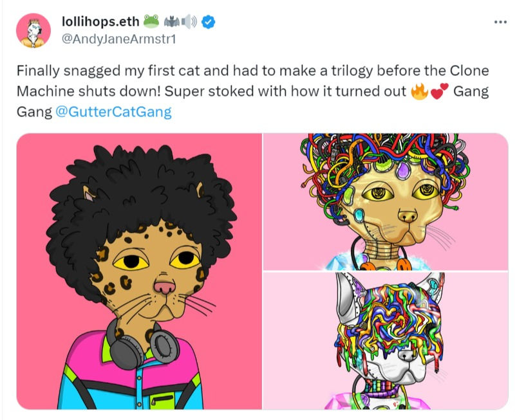Open the gold cat image with colorful wire hair
517x420 pixels.
pyautogui.click(x=384, y=201)
